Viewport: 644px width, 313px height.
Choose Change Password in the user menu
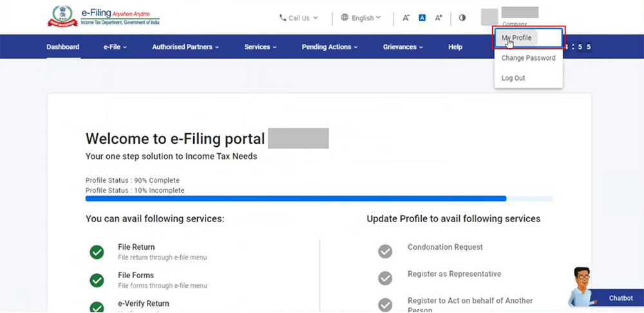pos(528,58)
